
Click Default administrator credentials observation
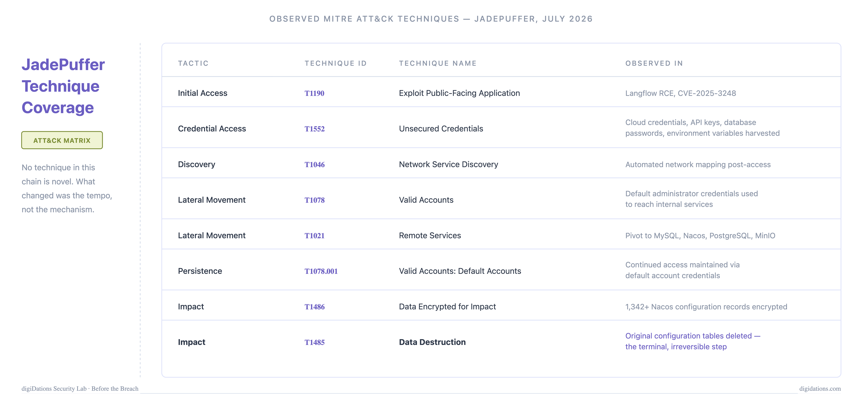691,199
